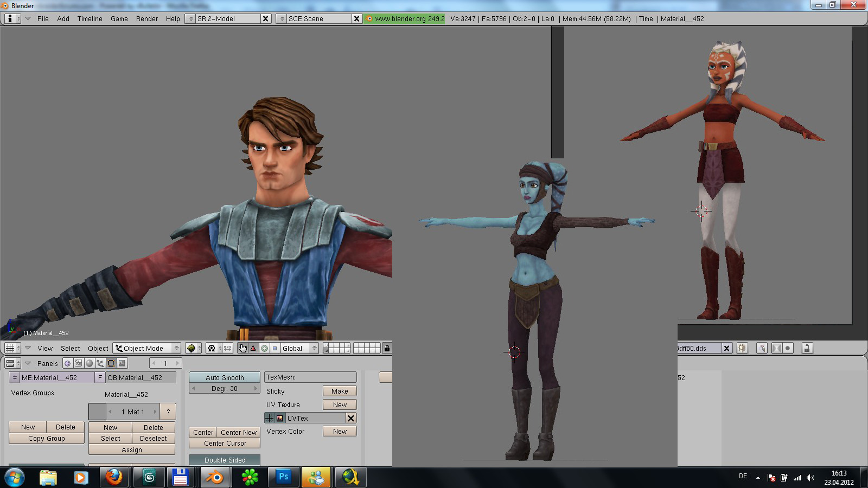
Task: Collapse the 3D view header menus triangle
Action: [28, 348]
